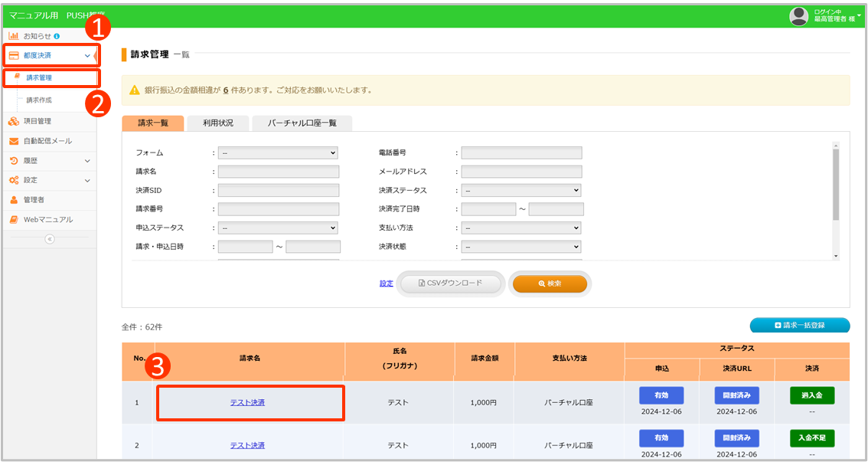Open the 決済ステータス dropdown

tap(520, 191)
